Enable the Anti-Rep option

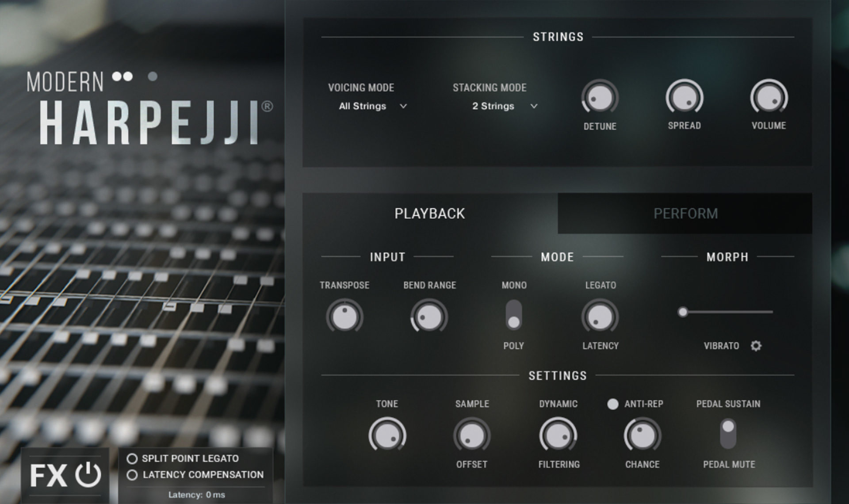click(x=613, y=404)
